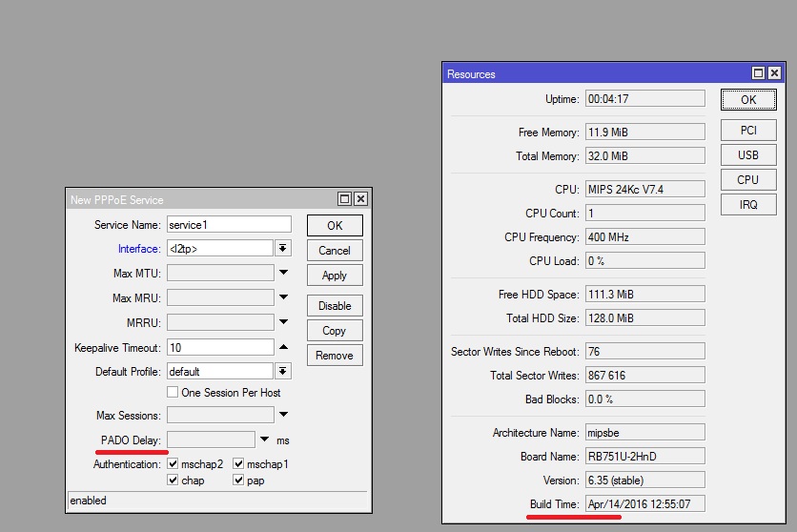Toggle the pap authentication checkbox

click(x=238, y=481)
